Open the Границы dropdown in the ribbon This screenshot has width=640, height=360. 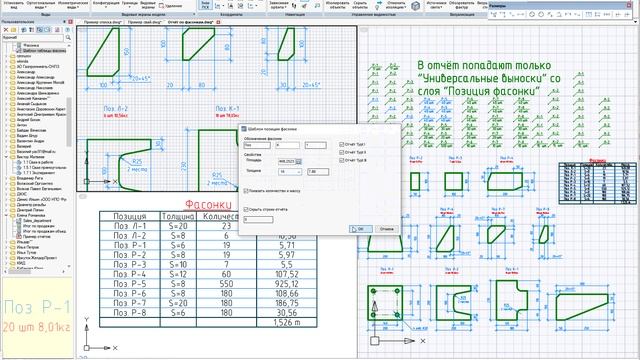click(x=130, y=4)
